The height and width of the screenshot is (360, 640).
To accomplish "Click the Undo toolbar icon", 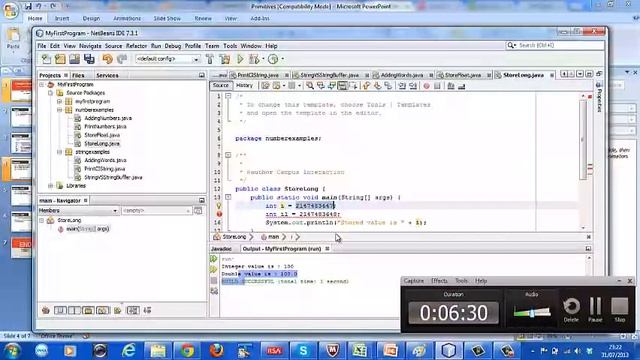I will pos(107,59).
